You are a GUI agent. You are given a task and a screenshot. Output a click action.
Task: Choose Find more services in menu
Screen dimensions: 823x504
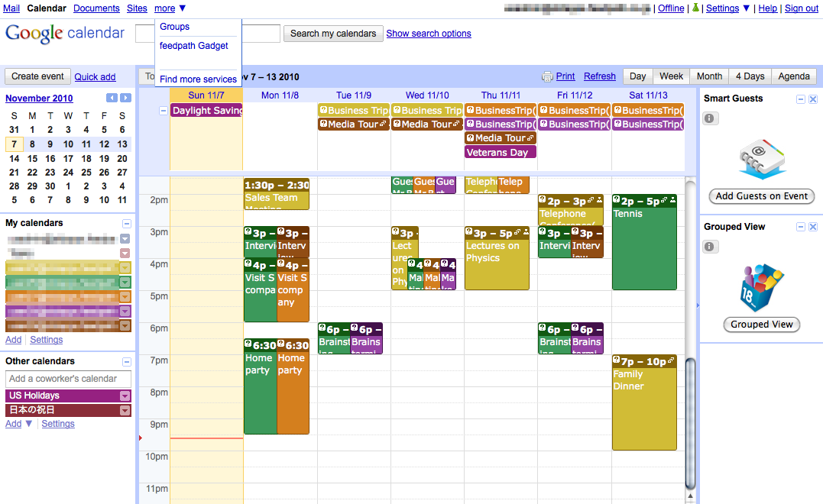pos(199,79)
